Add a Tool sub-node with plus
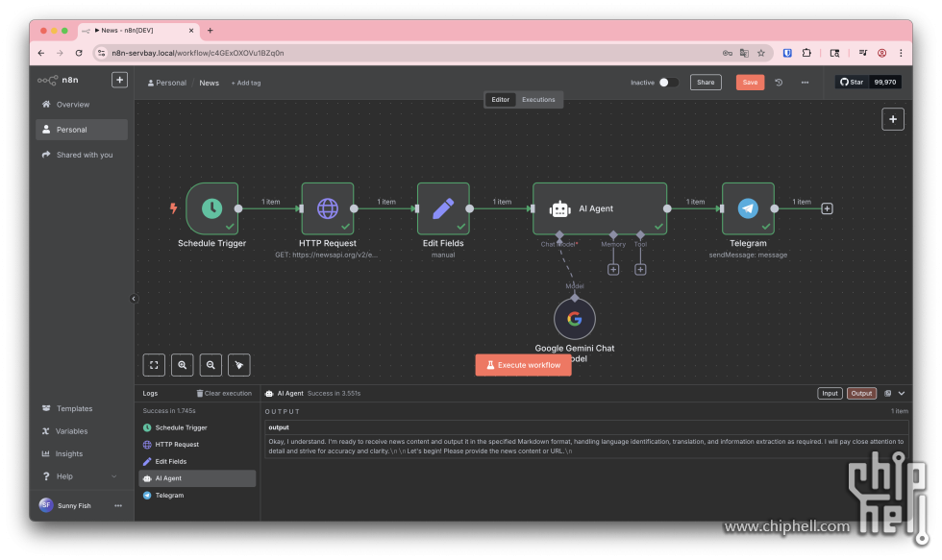The width and height of the screenshot is (942, 560). (640, 270)
